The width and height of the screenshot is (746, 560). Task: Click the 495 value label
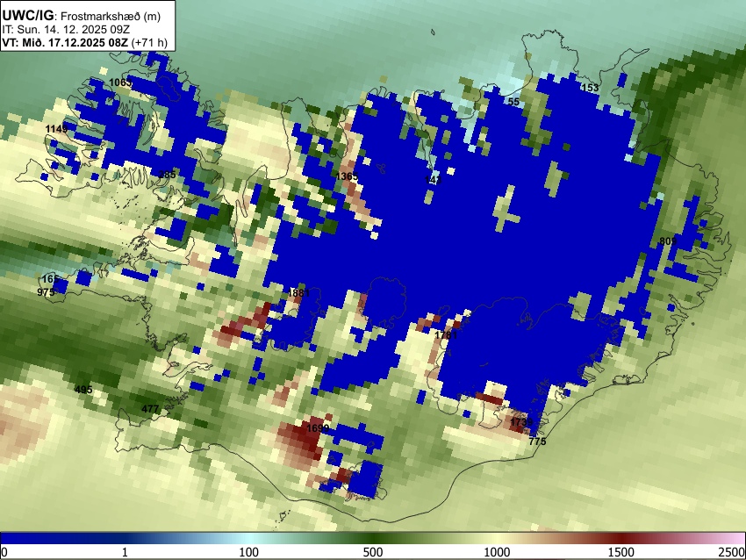pos(83,390)
